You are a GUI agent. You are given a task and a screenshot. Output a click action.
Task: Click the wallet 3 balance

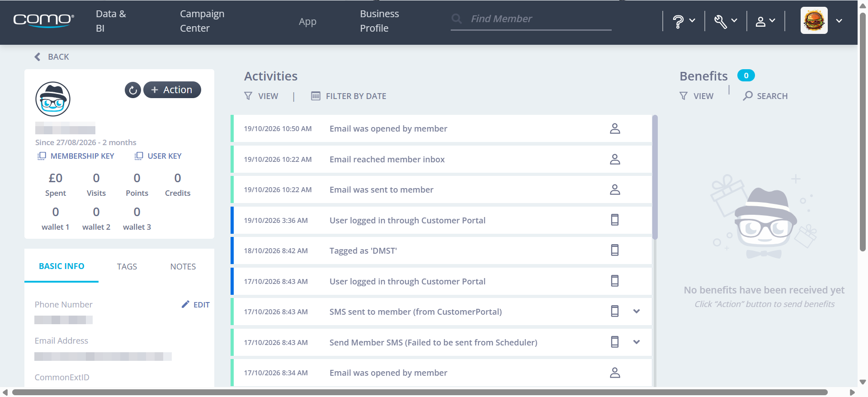[137, 212]
